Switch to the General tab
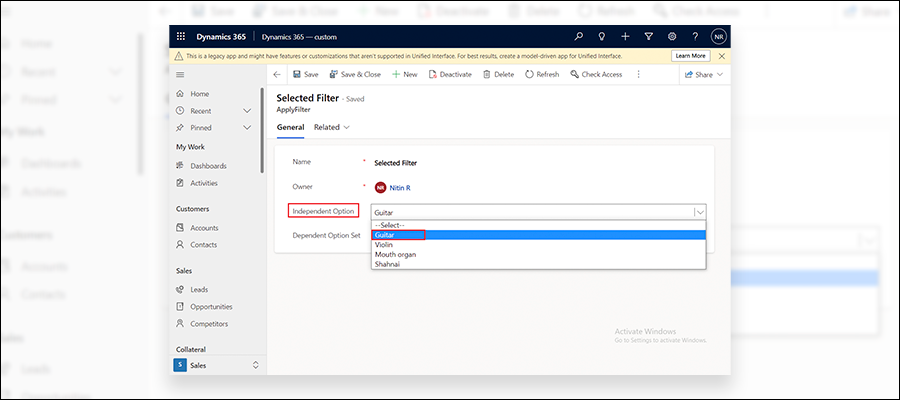This screenshot has height=400, width=900. coord(290,127)
